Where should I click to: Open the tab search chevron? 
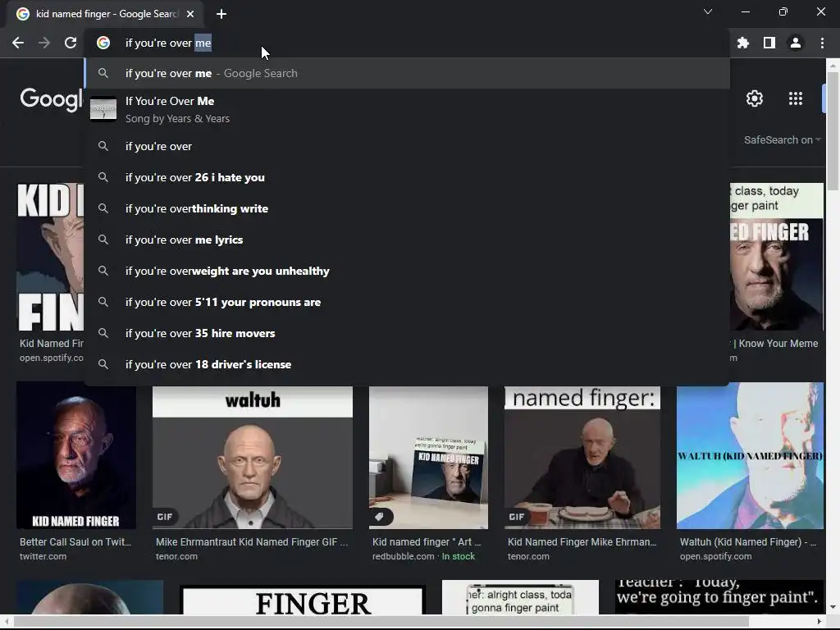(708, 11)
